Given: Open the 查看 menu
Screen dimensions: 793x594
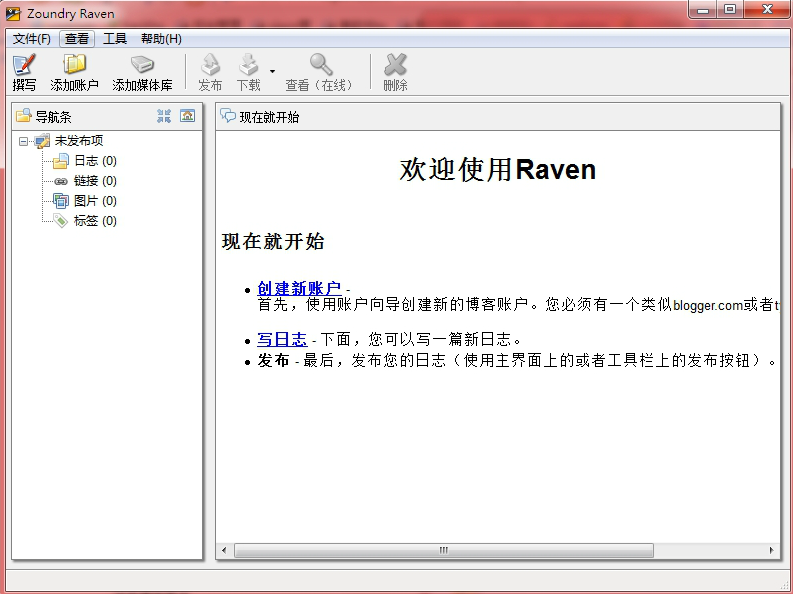Looking at the screenshot, I should coord(77,39).
